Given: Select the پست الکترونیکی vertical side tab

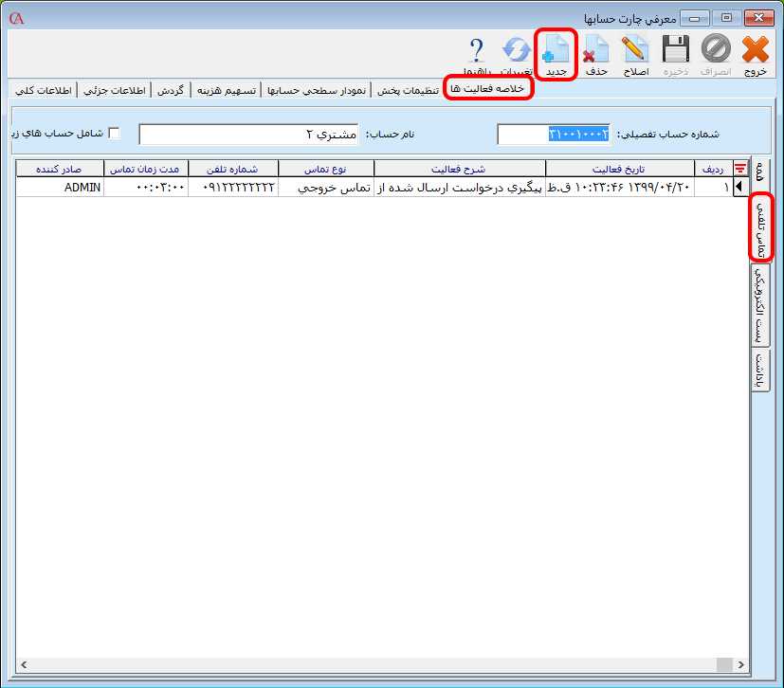Looking at the screenshot, I should tap(761, 303).
